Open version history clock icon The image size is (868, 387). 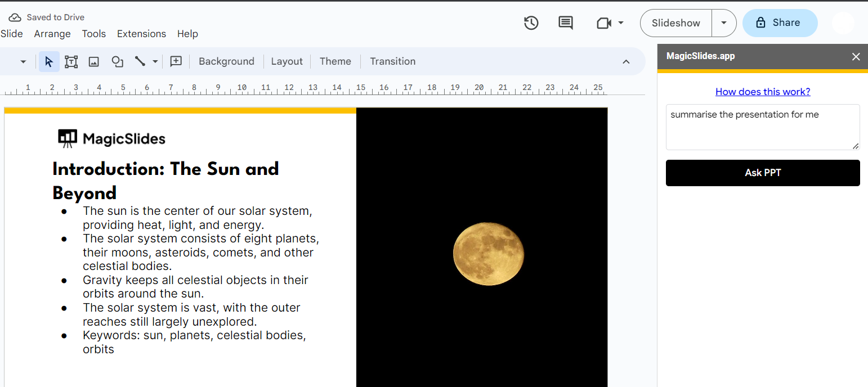[x=531, y=23]
